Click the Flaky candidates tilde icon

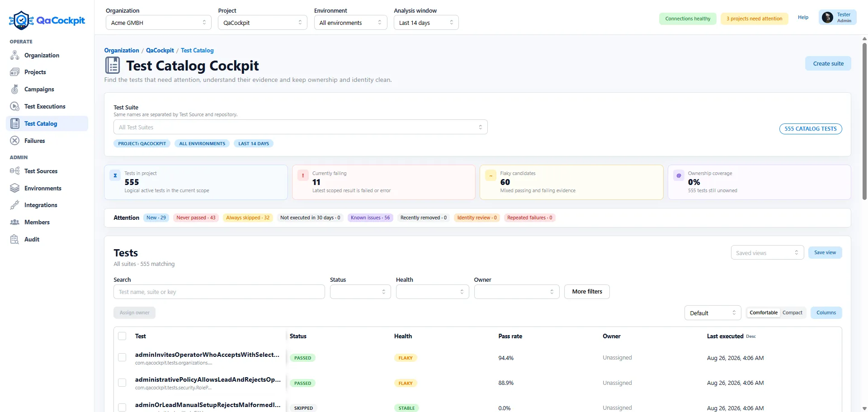pos(491,175)
